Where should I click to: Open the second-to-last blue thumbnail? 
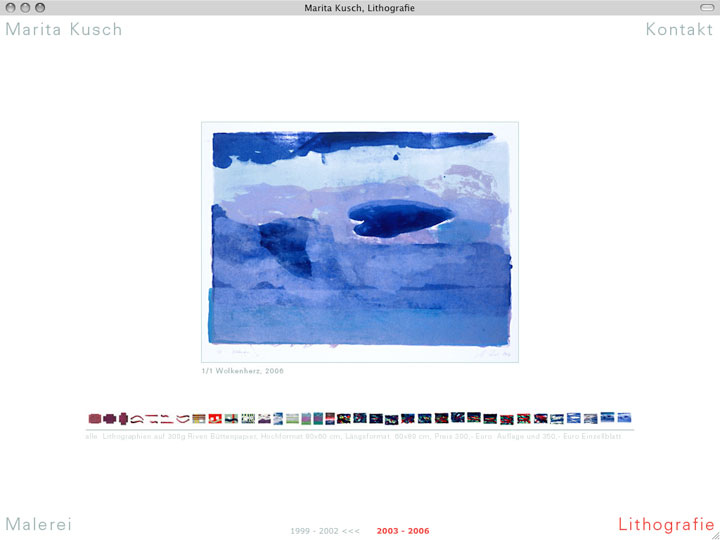point(607,418)
